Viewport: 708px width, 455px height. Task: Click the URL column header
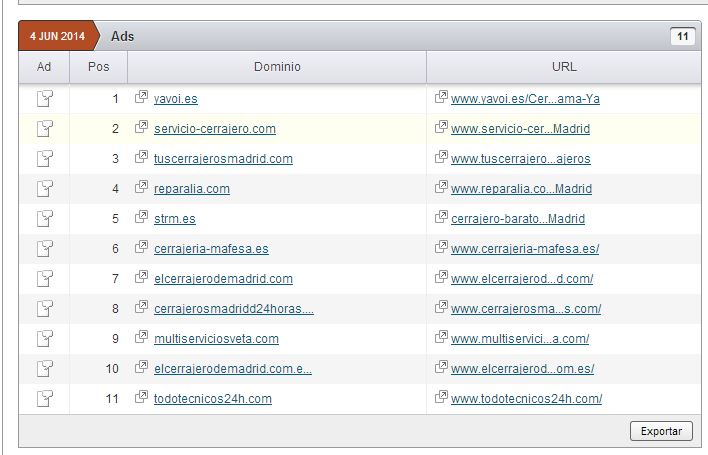(x=564, y=67)
